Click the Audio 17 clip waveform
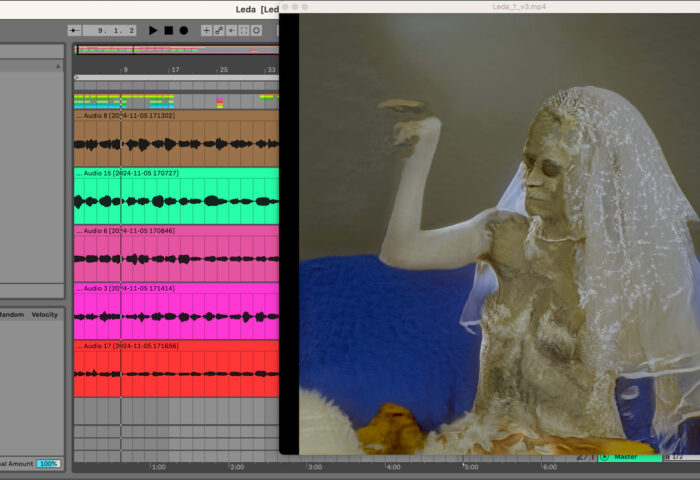The width and height of the screenshot is (700, 480). [x=176, y=374]
